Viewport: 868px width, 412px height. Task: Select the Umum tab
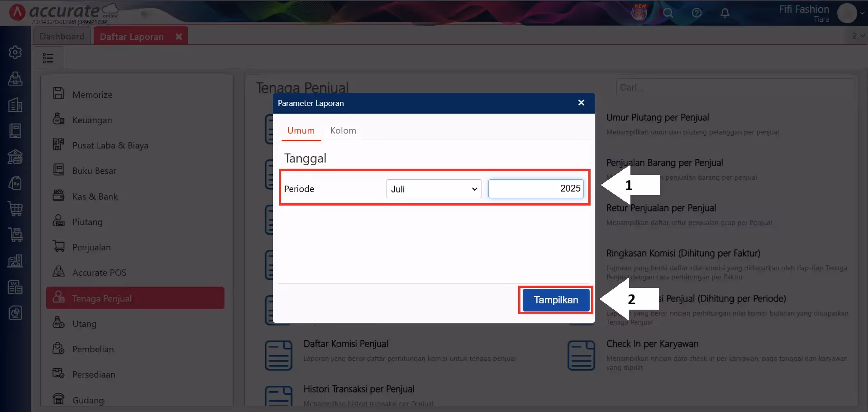click(301, 130)
